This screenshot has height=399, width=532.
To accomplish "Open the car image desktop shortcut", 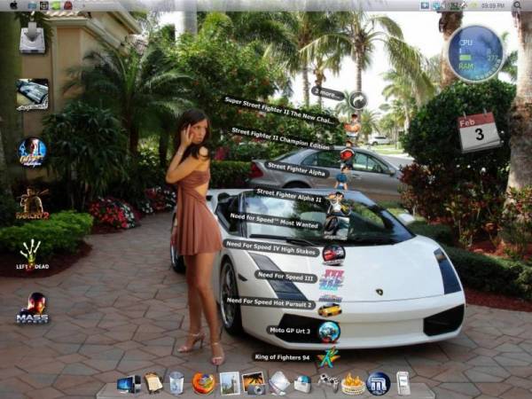I will [x=32, y=95].
